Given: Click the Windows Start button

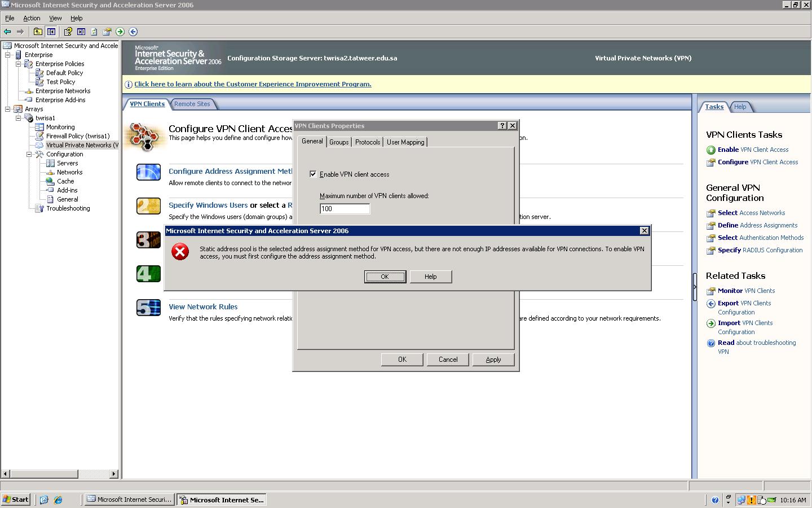Looking at the screenshot, I should point(16,500).
